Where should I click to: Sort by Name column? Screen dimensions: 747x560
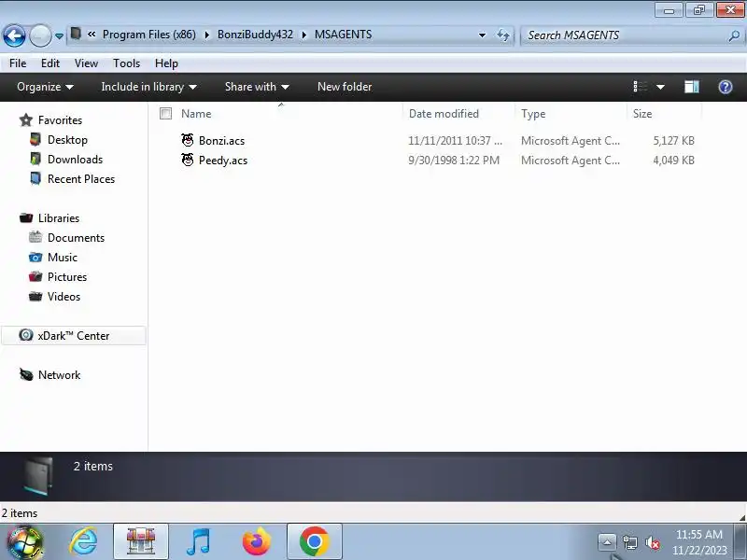point(196,114)
